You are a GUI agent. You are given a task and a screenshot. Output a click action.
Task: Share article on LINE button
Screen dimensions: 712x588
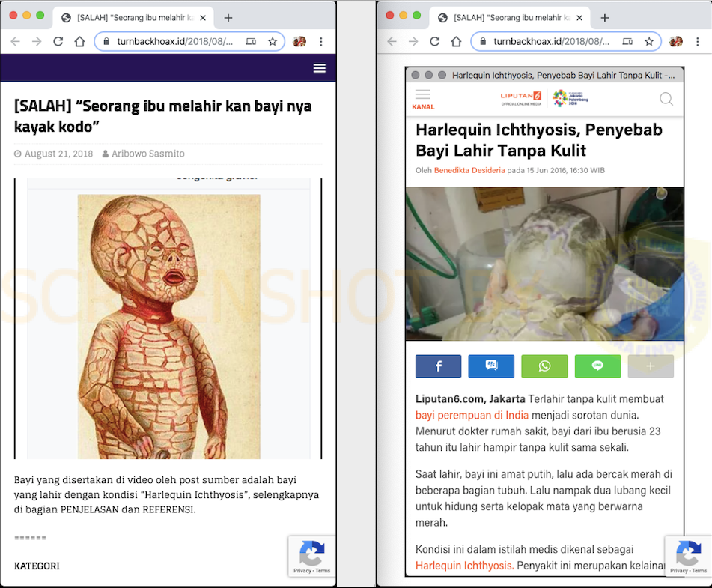pyautogui.click(x=597, y=366)
